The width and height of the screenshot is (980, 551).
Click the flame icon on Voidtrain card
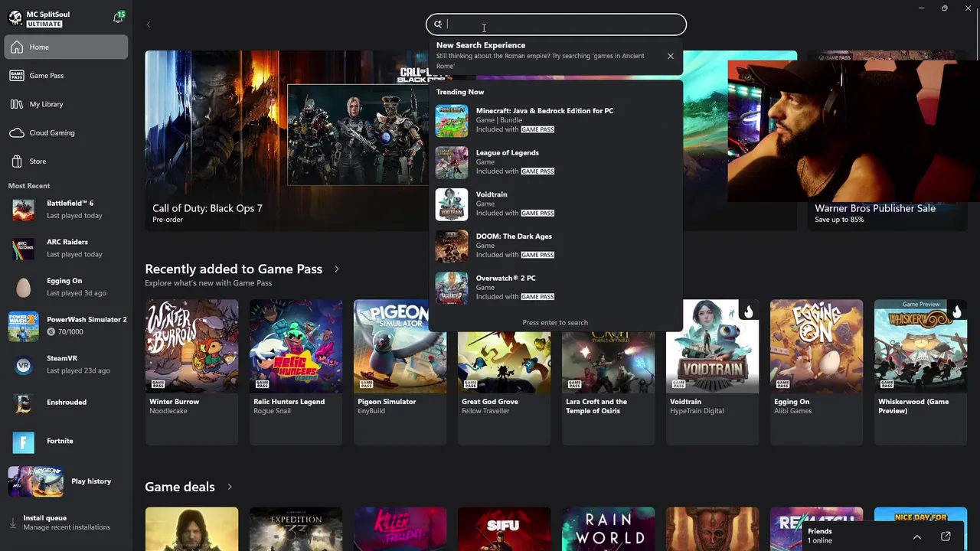(748, 311)
